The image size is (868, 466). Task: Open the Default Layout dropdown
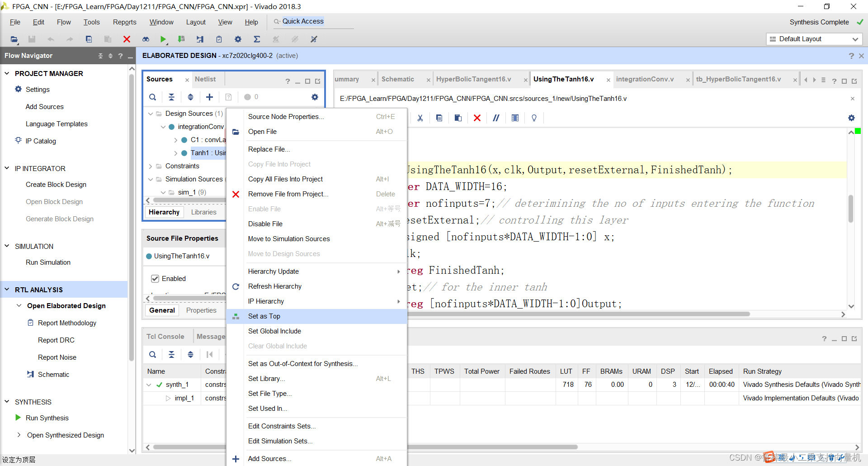(x=814, y=39)
